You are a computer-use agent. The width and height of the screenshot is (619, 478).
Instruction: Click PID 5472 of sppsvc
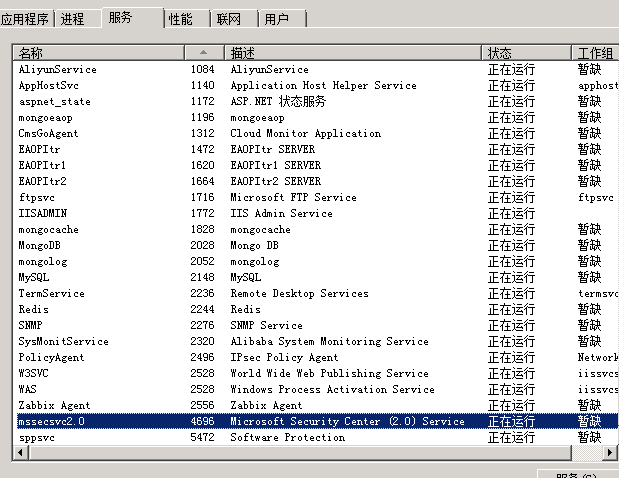click(x=203, y=437)
